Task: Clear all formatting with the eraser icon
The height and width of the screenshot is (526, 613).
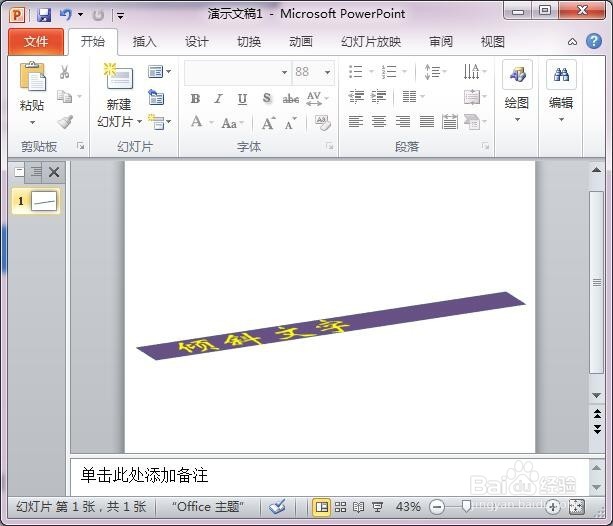Action: [x=323, y=123]
